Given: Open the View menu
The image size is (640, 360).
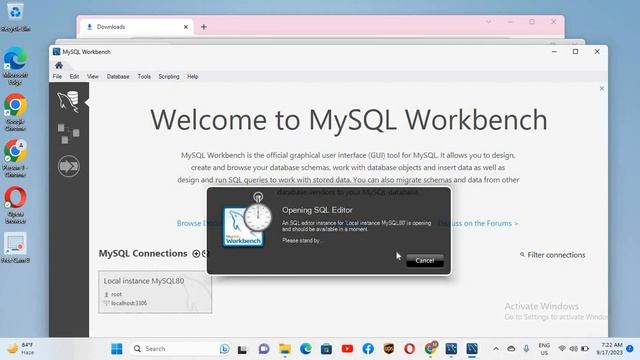Looking at the screenshot, I should (x=93, y=76).
